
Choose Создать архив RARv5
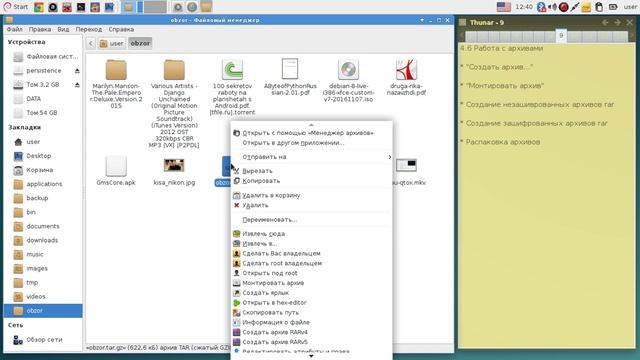coord(311,342)
